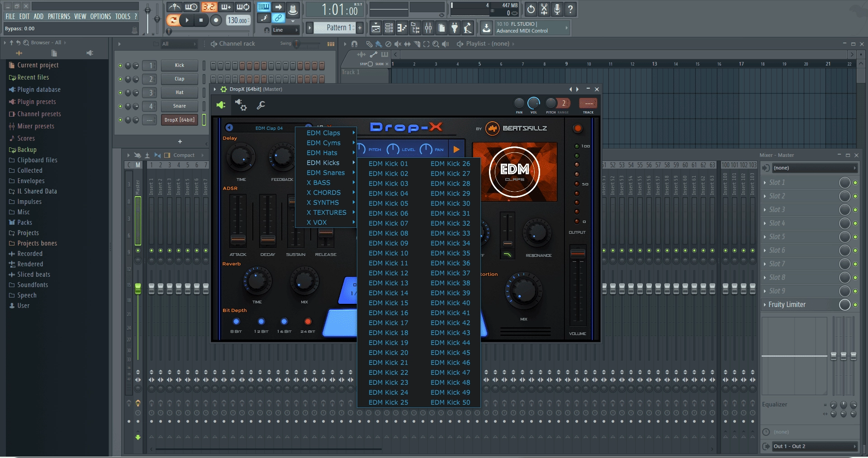Open the Pattern 1 selector
Screen dimensions: 868x458
pyautogui.click(x=336, y=28)
